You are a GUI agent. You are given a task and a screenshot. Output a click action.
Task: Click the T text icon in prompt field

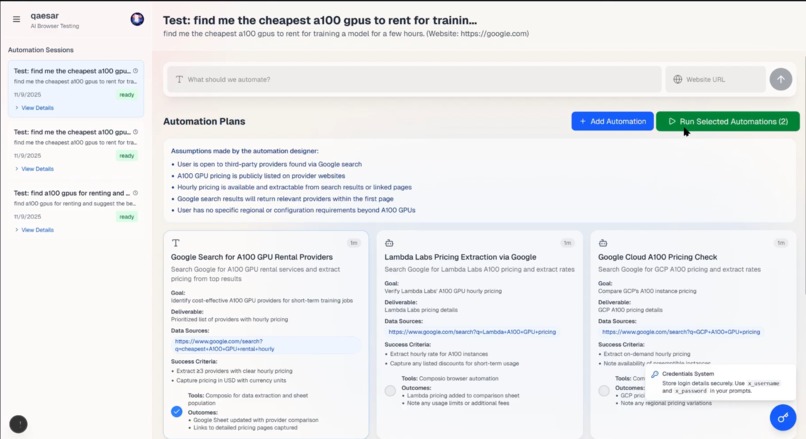click(179, 79)
